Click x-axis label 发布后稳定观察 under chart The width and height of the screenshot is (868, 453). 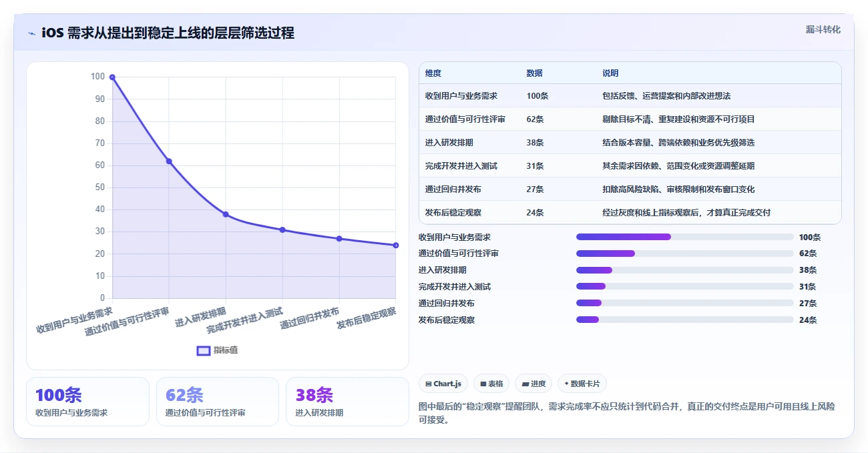click(367, 318)
